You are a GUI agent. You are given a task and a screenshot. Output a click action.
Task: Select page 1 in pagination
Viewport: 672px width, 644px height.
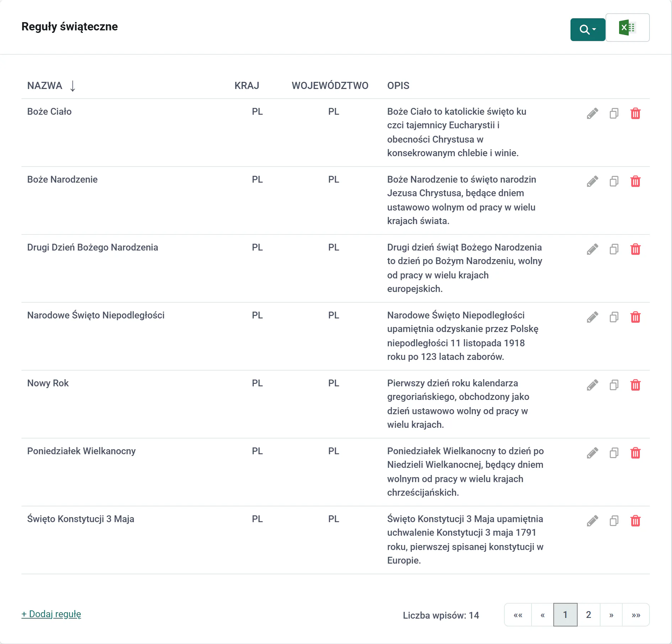tap(565, 615)
